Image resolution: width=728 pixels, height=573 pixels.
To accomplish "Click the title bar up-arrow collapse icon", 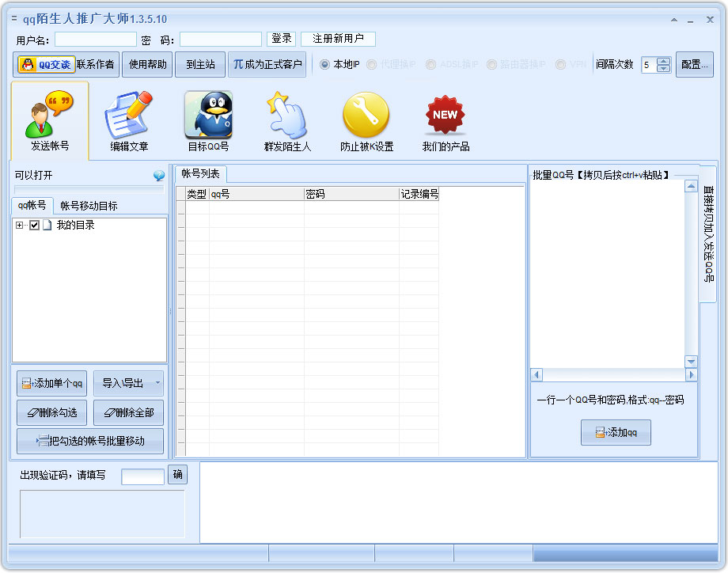I will tap(673, 20).
